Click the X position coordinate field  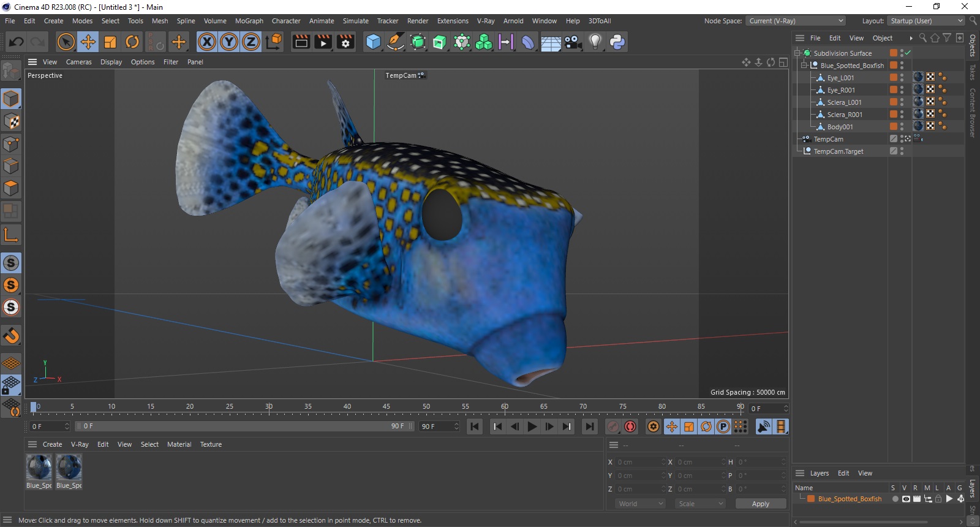(x=641, y=462)
